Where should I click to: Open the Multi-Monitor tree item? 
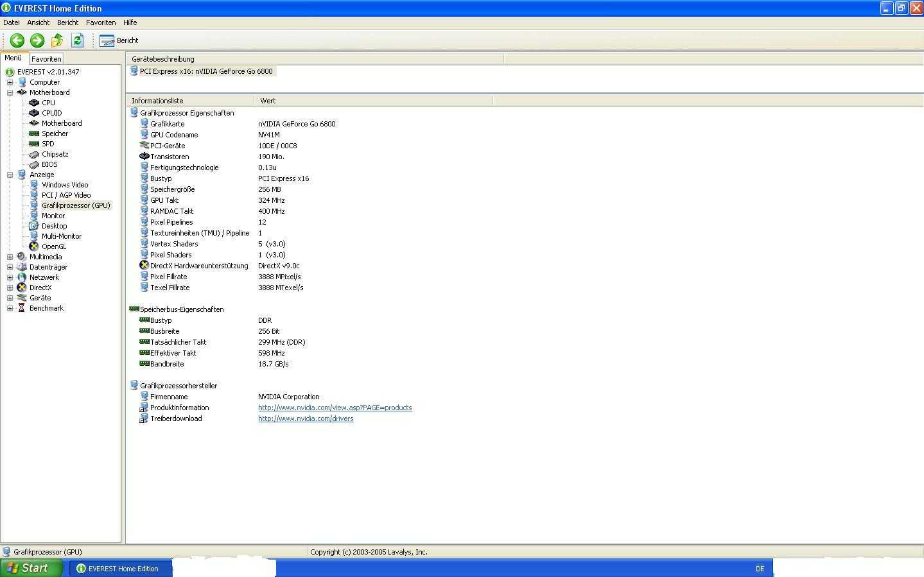(62, 236)
